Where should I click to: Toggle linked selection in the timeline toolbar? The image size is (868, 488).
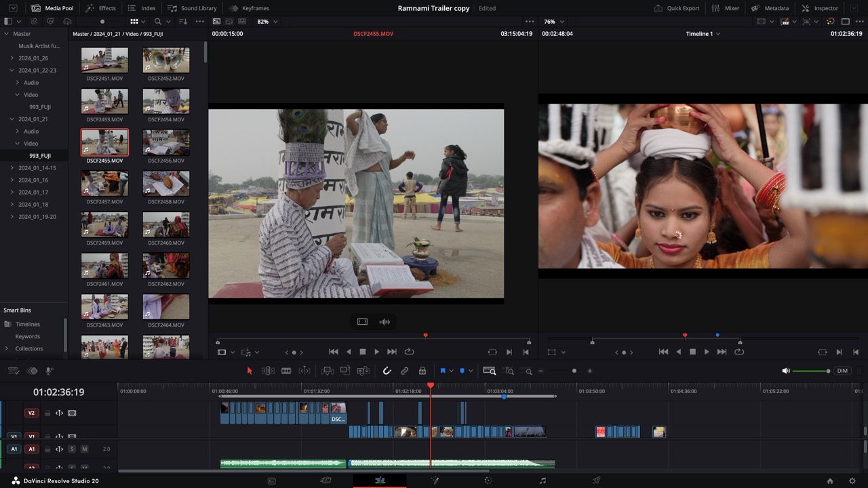[x=405, y=371]
